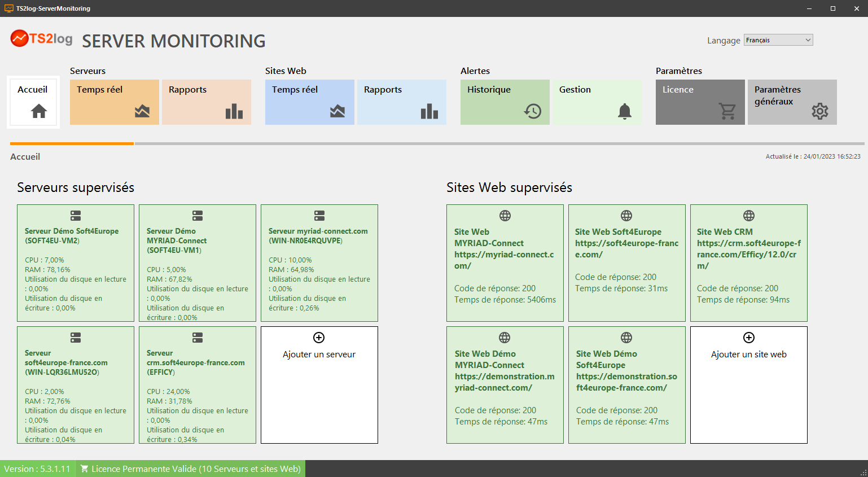Image resolution: width=868 pixels, height=477 pixels.
Task: Click server icon above EFFICY server card
Action: pyautogui.click(x=198, y=338)
